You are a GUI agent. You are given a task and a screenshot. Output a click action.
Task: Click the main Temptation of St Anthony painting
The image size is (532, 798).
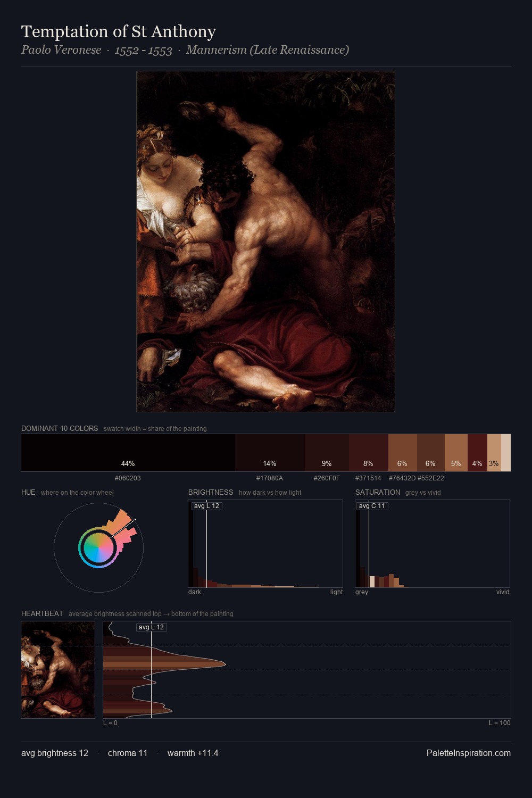pyautogui.click(x=265, y=242)
